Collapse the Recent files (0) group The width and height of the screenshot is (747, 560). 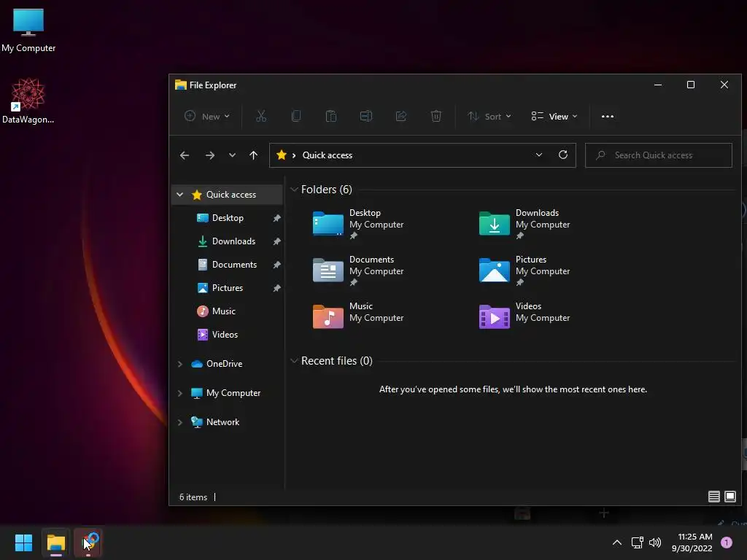(294, 361)
